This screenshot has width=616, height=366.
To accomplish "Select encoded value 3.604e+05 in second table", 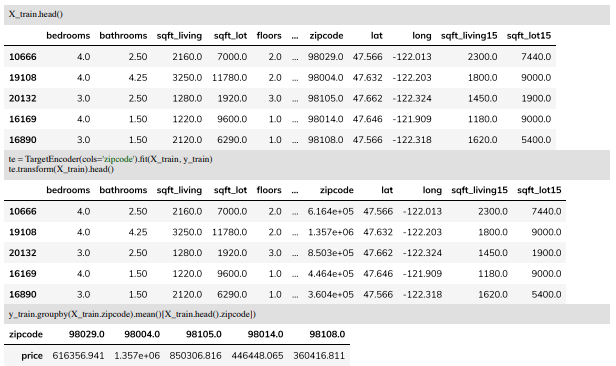I will pos(330,295).
